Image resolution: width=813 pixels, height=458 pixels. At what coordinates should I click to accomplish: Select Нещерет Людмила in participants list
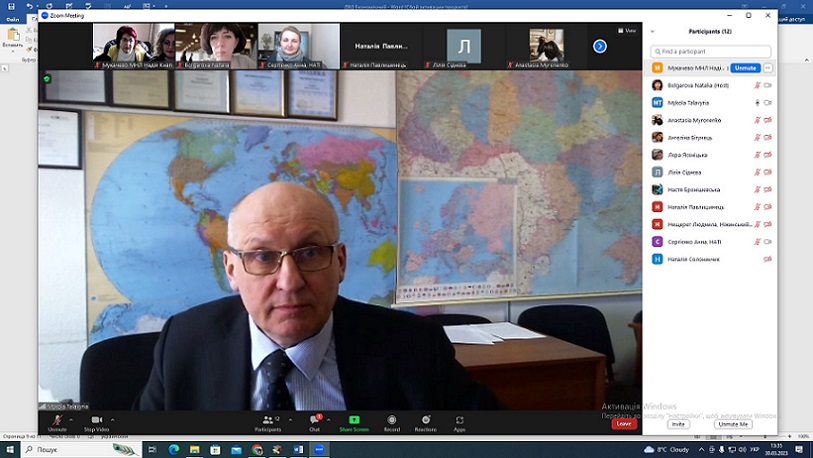click(x=710, y=224)
